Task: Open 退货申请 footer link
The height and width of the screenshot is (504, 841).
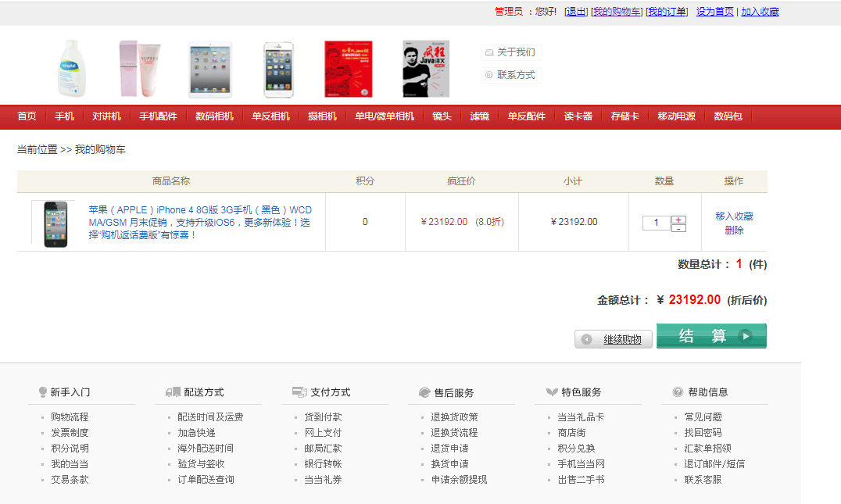Action: 449,448
